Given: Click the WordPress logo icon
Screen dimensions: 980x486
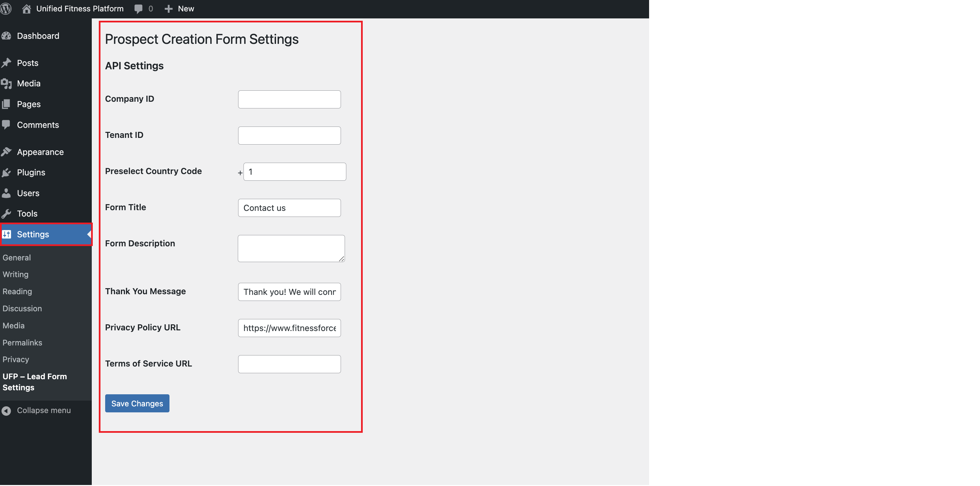Looking at the screenshot, I should point(6,8).
